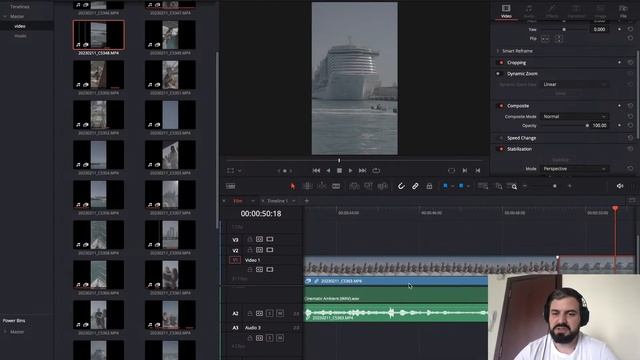Activate the Trim Edit Mode tool
This screenshot has height=360, width=640.
(307, 186)
